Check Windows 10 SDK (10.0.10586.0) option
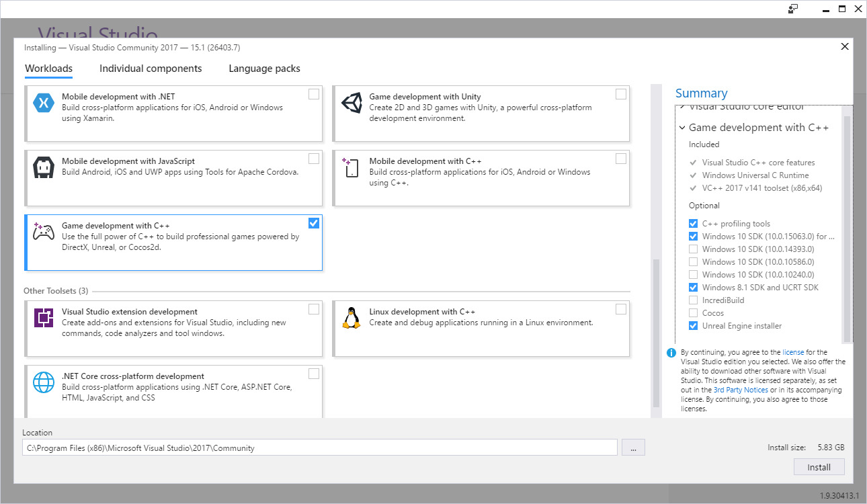 693,262
